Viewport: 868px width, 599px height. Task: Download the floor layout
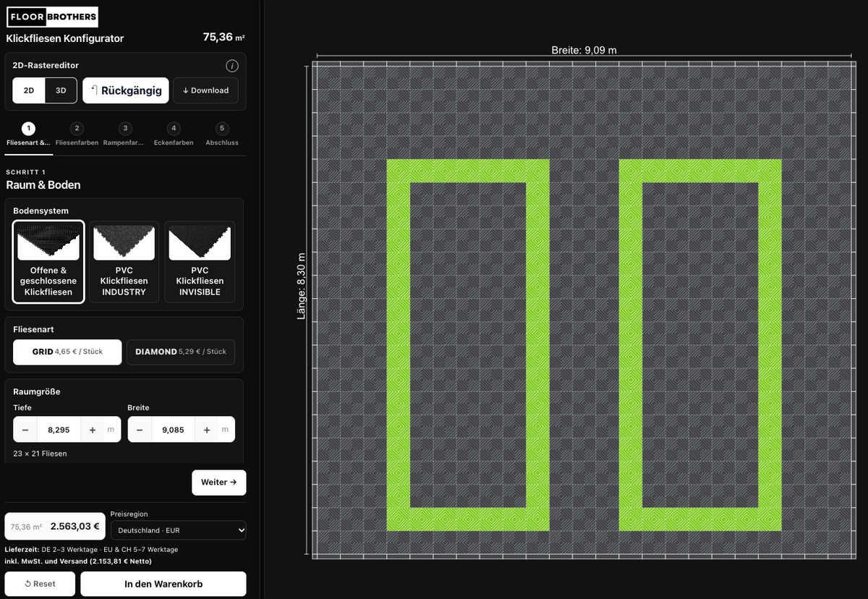click(205, 90)
